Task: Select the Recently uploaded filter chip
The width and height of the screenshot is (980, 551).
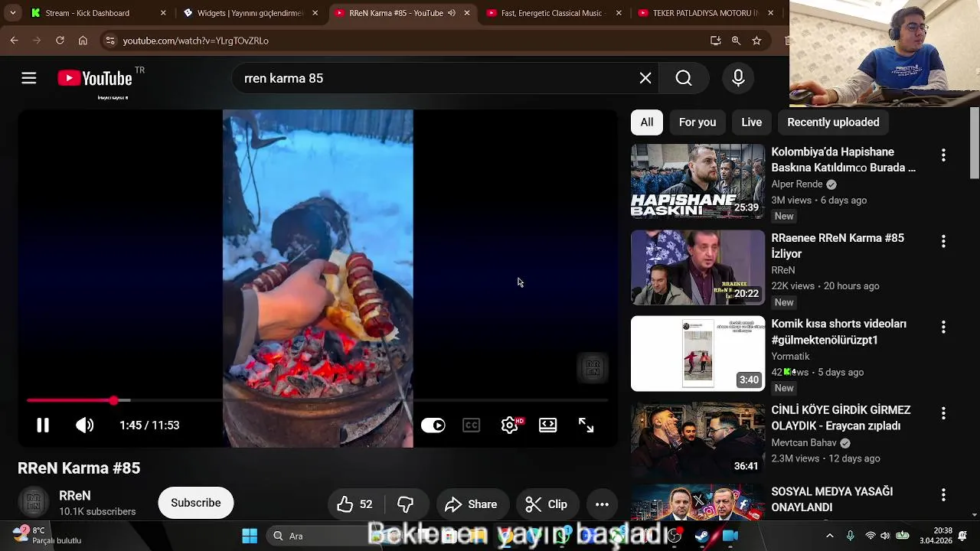Action: point(833,122)
